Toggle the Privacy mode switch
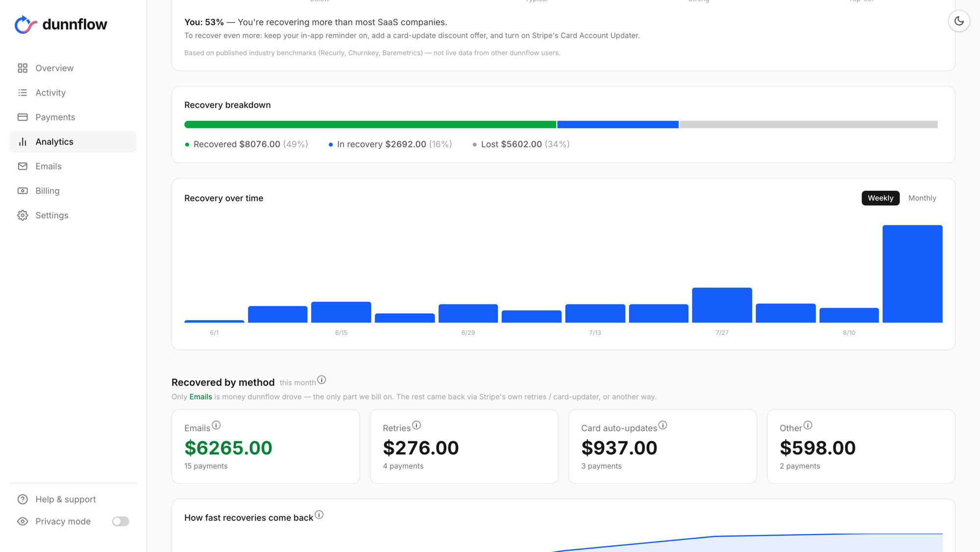This screenshot has width=980, height=552. [121, 521]
